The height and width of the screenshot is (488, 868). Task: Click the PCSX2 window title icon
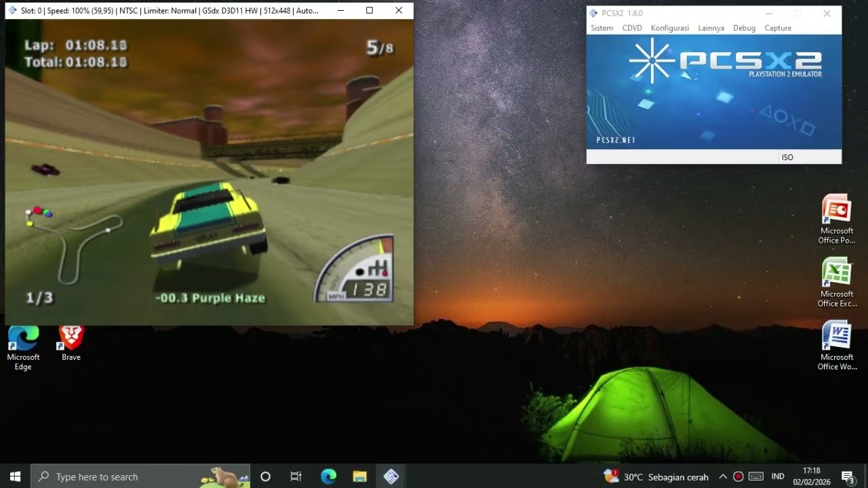tap(594, 13)
